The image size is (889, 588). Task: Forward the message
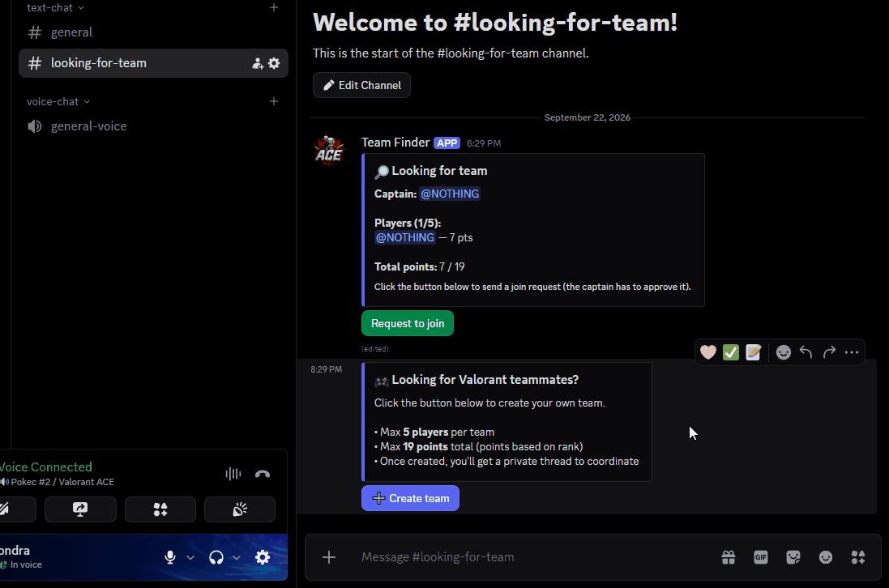tap(829, 352)
